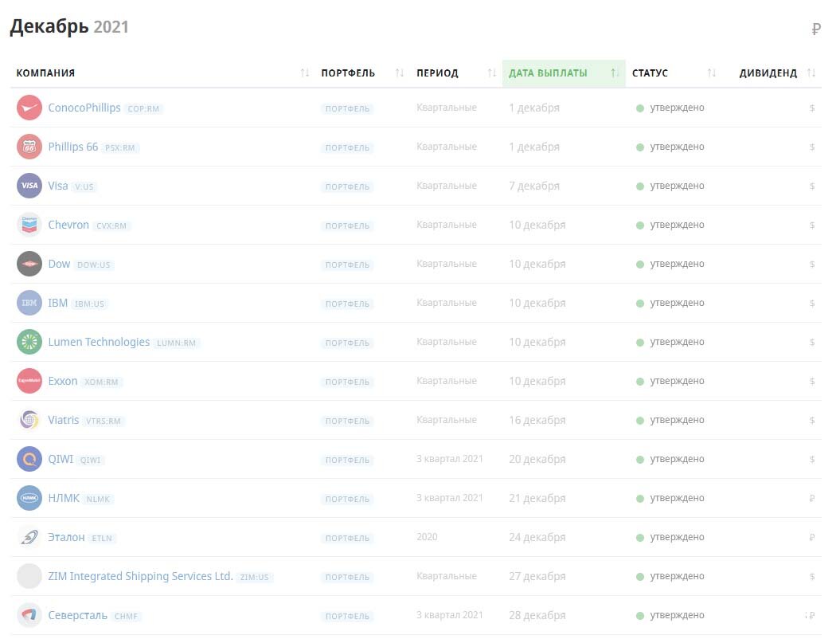The image size is (840, 639).
Task: Click the ConocoPhillips company logo
Action: [x=29, y=108]
